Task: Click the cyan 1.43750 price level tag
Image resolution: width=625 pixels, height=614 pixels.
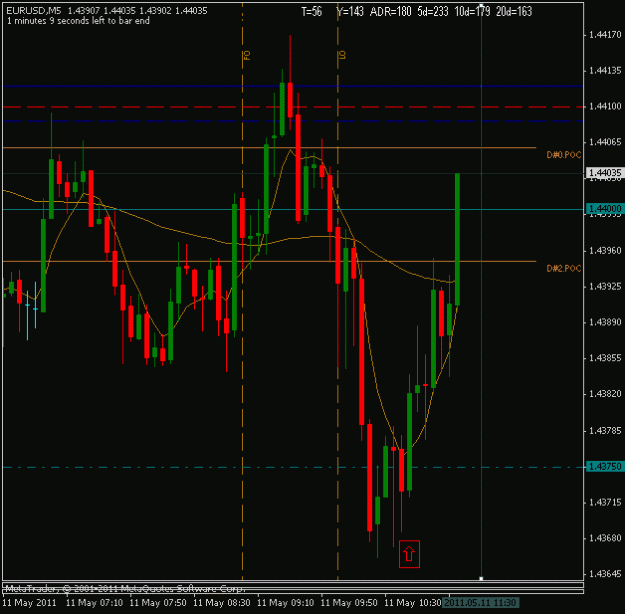Action: (605, 466)
